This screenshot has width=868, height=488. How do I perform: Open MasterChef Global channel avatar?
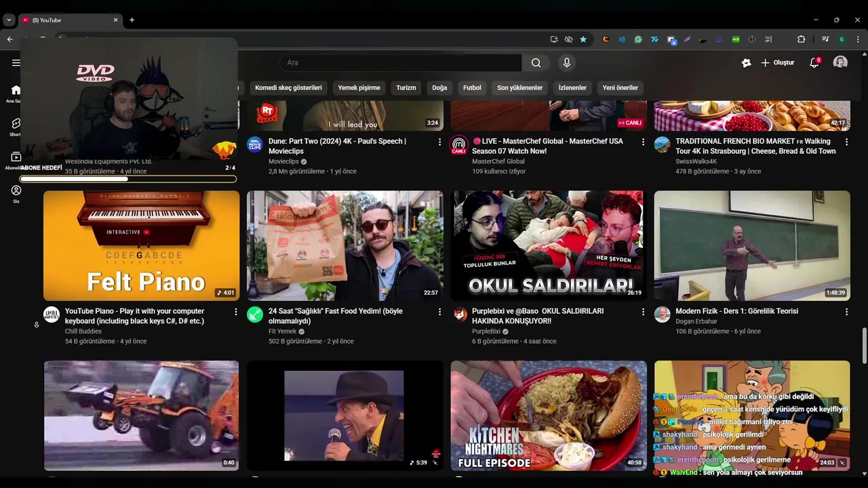coord(459,145)
